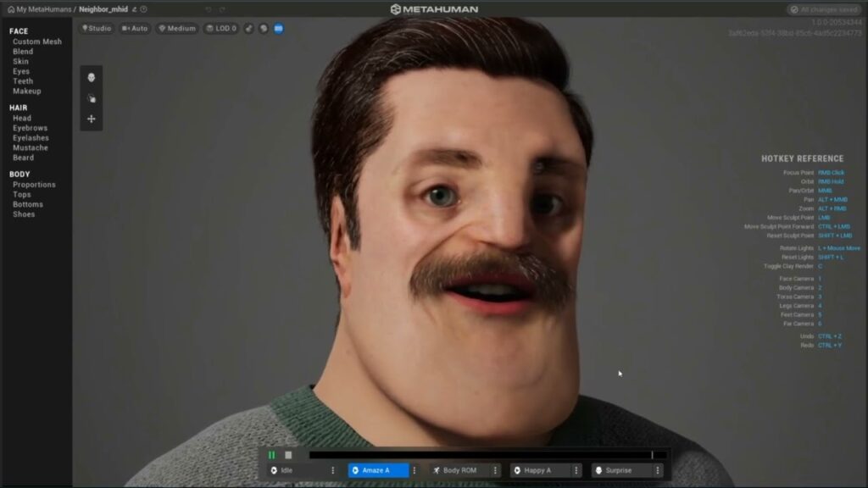
Task: Toggle Auto camera mode
Action: click(x=136, y=28)
